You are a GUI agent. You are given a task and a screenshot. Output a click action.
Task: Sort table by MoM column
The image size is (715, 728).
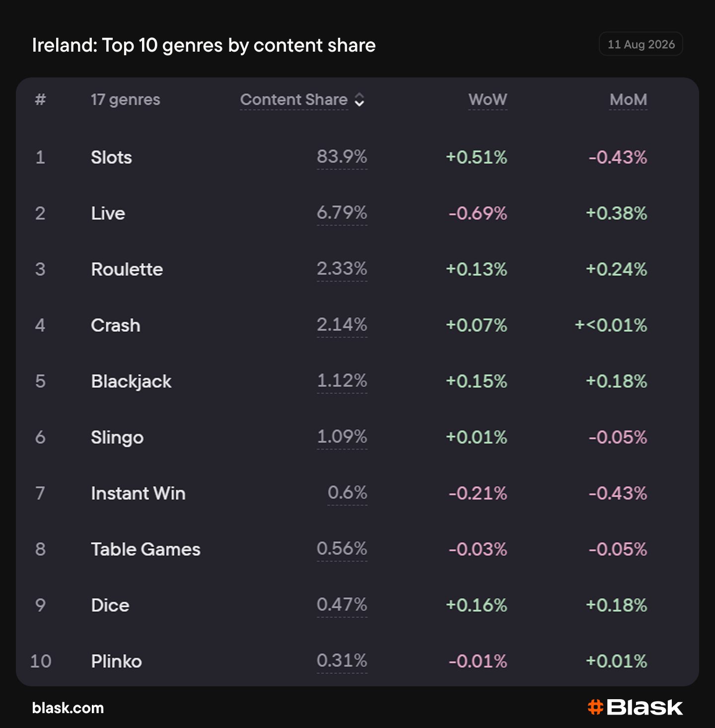[628, 99]
